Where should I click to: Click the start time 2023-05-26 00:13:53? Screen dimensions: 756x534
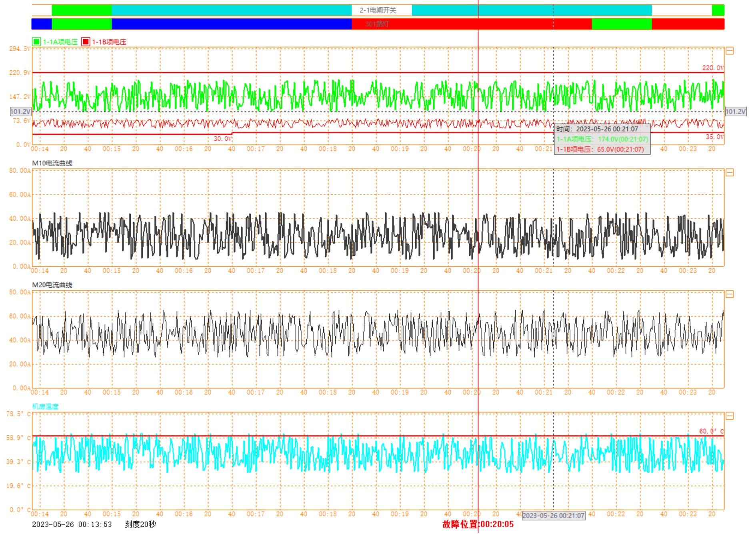click(72, 524)
